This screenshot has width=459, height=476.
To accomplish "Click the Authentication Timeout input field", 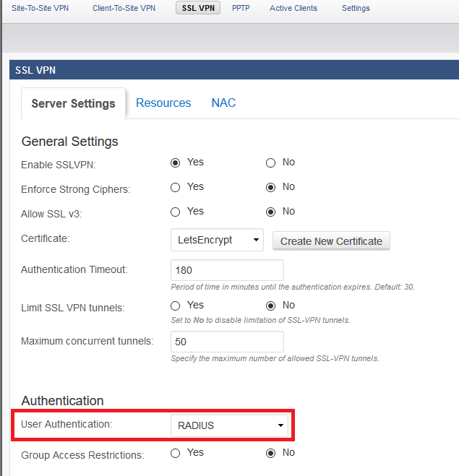I will (x=227, y=270).
